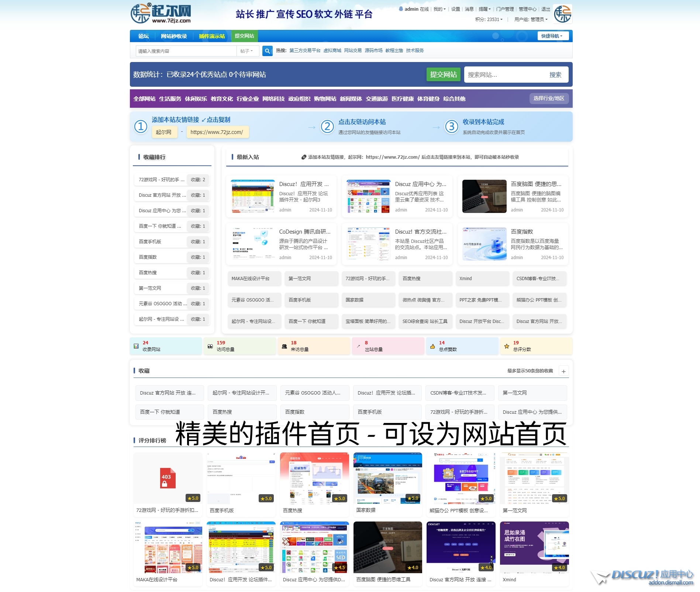The width and height of the screenshot is (700, 592).
Task: Select the 网络科技 category
Action: tap(273, 99)
